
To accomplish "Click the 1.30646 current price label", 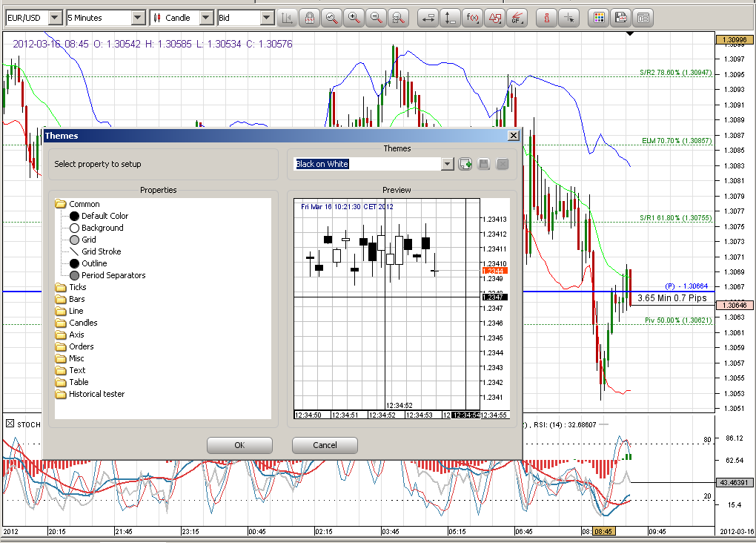I will [x=734, y=305].
